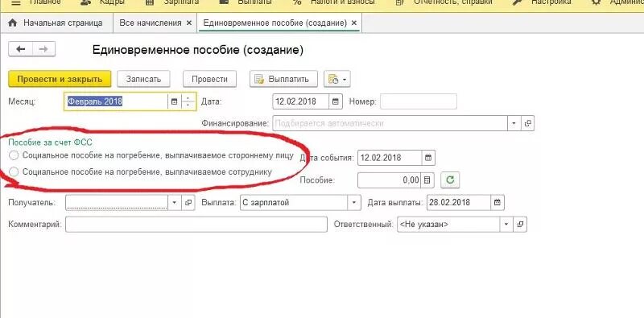Expand the Выплата dropdown С зарплатой
This screenshot has width=644, height=318.
click(354, 202)
